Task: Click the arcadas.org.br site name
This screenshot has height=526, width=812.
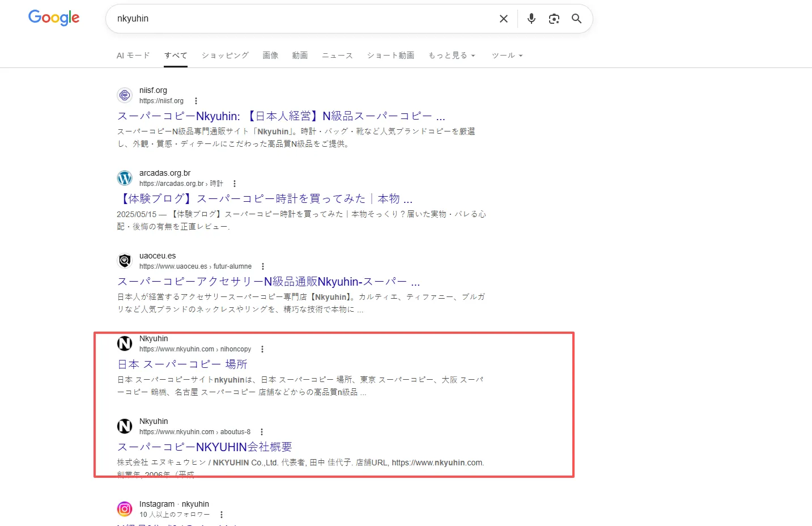Action: [165, 173]
